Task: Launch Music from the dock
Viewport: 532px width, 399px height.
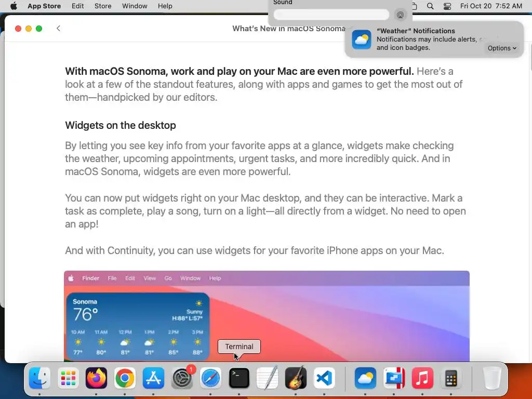Action: pos(422,378)
